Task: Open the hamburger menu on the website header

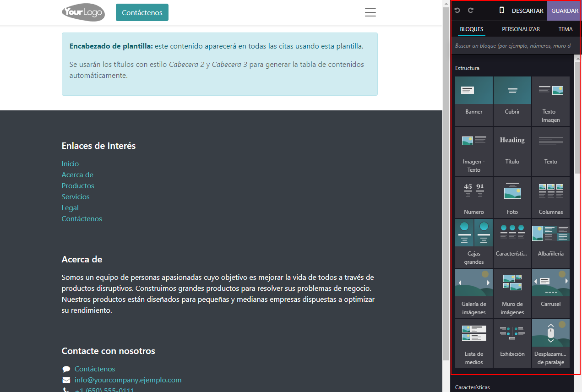Action: coord(370,12)
